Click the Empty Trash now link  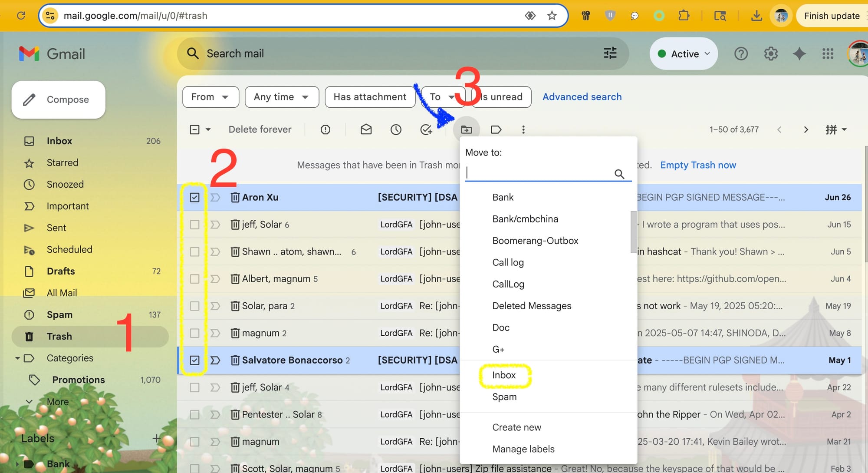698,165
